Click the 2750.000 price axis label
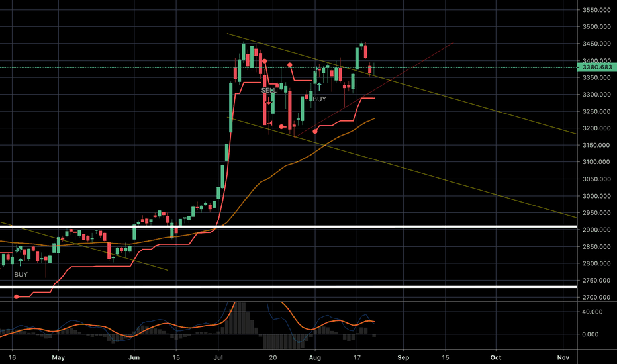The width and height of the screenshot is (617, 364). pos(596,280)
